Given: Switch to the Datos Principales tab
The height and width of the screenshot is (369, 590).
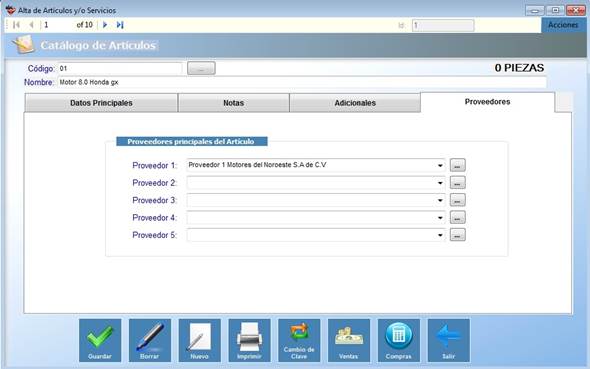Looking at the screenshot, I should point(101,103).
